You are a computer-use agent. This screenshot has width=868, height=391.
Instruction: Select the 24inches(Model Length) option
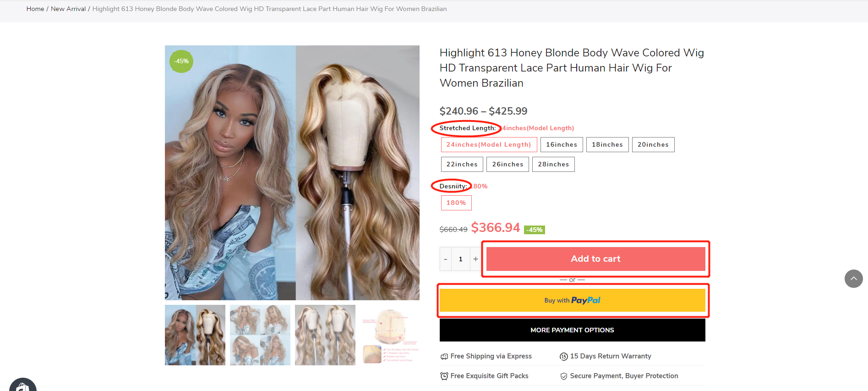pos(489,144)
